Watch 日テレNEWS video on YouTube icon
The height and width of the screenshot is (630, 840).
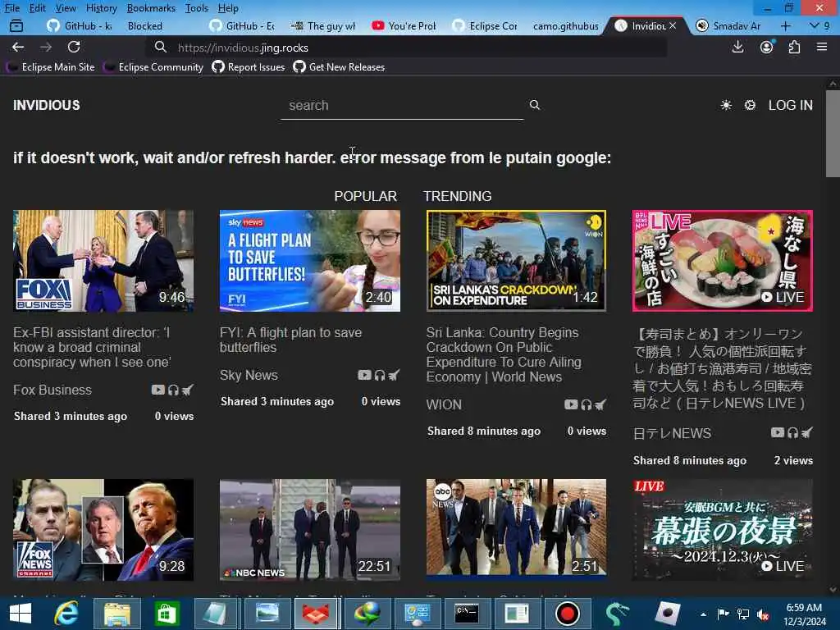tap(778, 432)
